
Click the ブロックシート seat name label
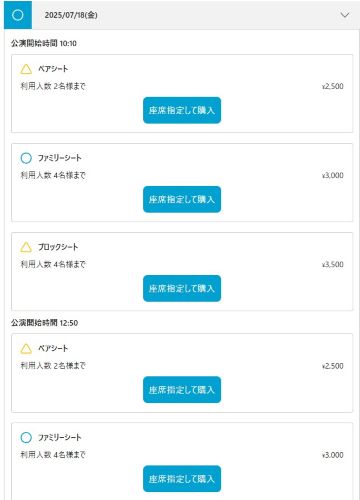pyautogui.click(x=58, y=247)
